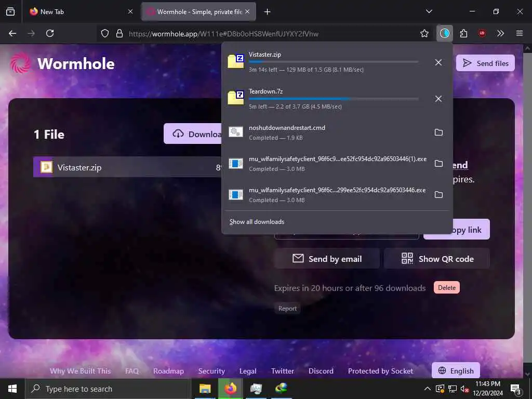Reload the current page

[50, 33]
